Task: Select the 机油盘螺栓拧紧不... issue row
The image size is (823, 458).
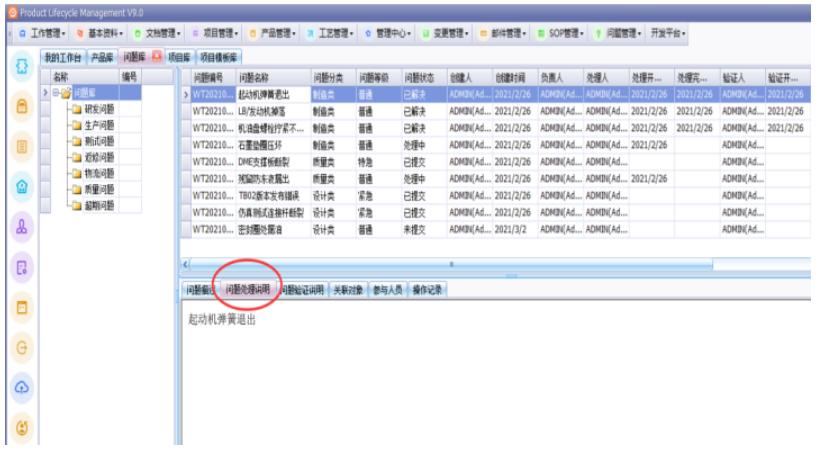Action: click(496, 128)
